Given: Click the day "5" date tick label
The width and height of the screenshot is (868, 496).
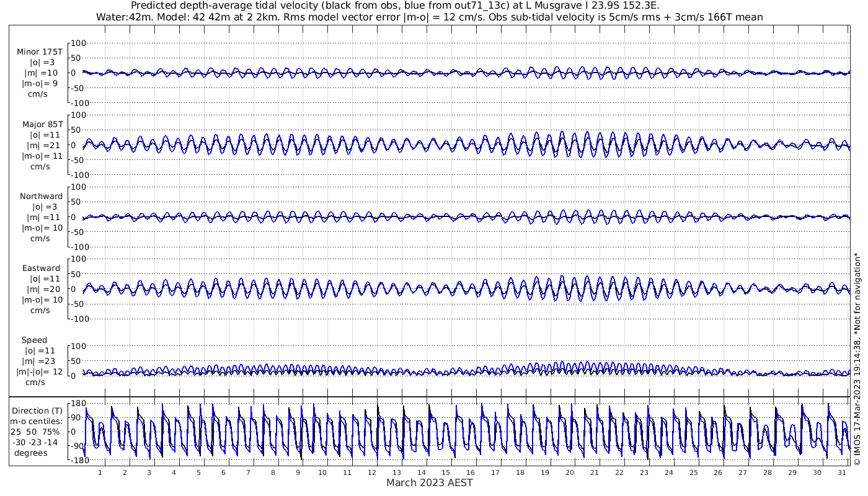Looking at the screenshot, I should tap(198, 472).
